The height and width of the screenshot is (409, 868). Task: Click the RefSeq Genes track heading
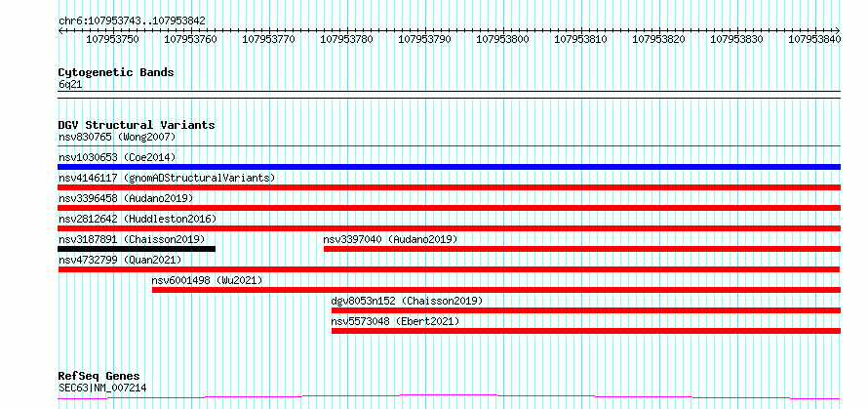(99, 377)
